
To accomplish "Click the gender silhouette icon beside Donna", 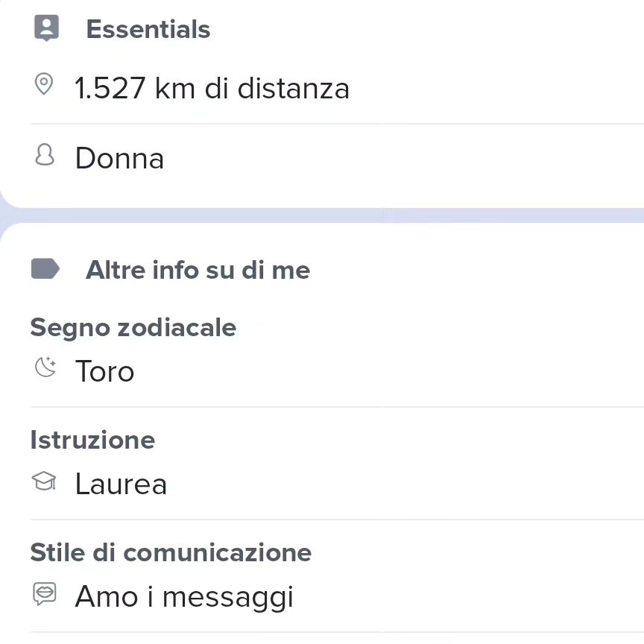I will click(x=45, y=155).
